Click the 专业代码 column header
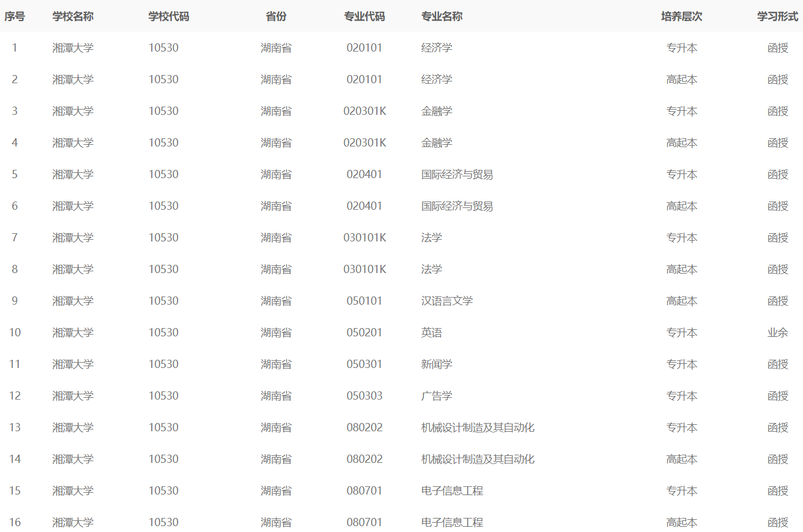 coord(365,16)
